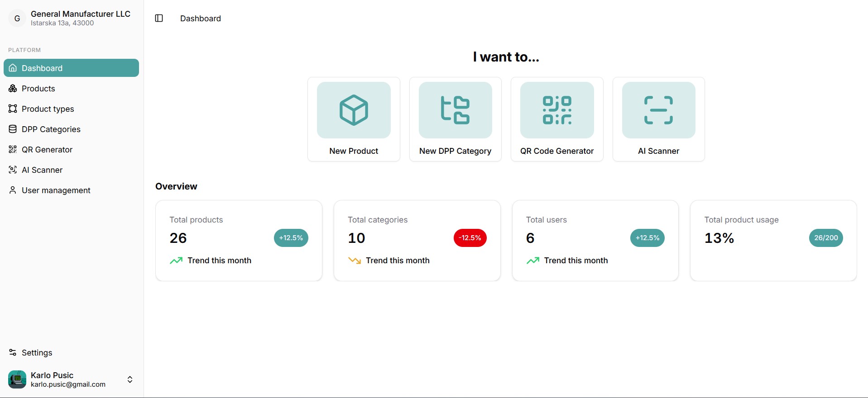
Task: Open QR Generator from the sidebar
Action: 47,150
